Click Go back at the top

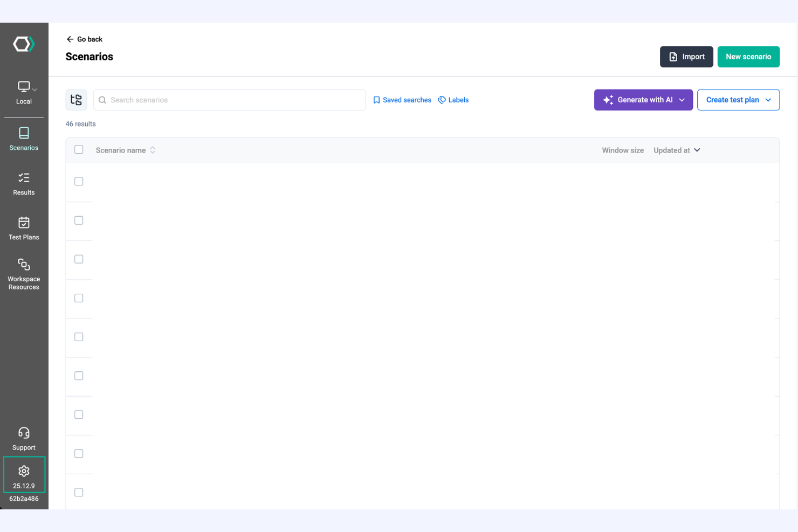[x=84, y=39]
